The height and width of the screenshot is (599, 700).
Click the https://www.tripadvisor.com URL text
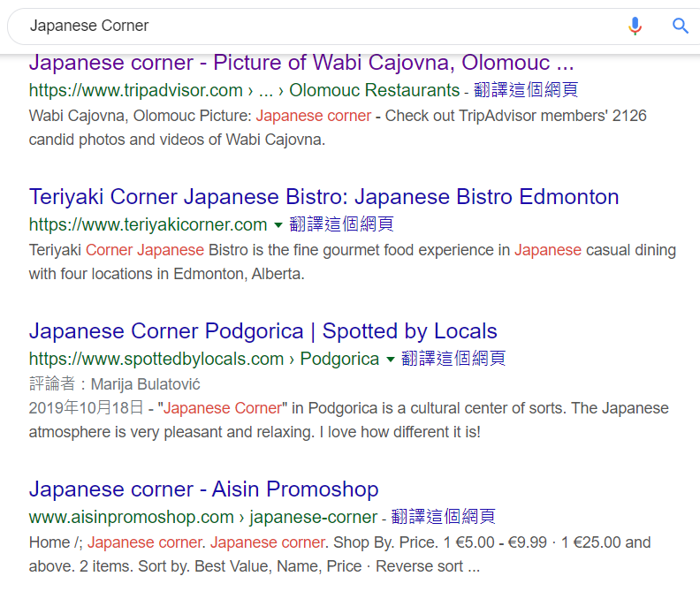[x=135, y=90]
